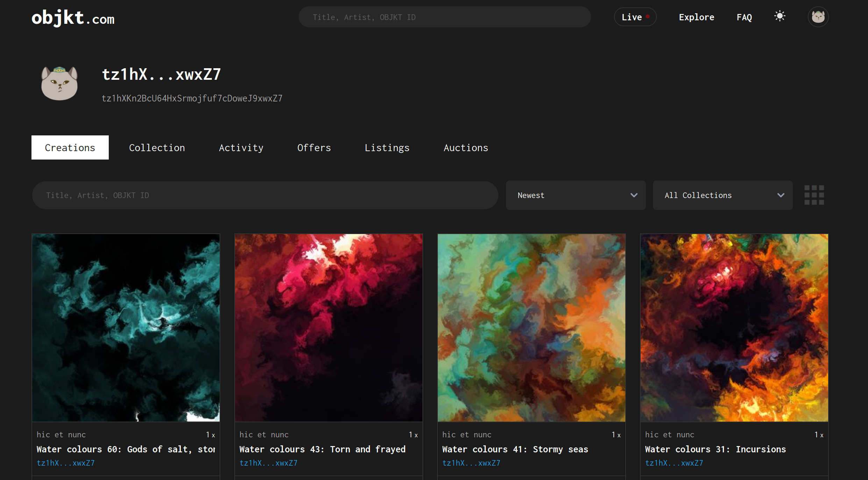Image resolution: width=868 pixels, height=480 pixels.
Task: Toggle light/dark mode sun icon
Action: [x=780, y=16]
